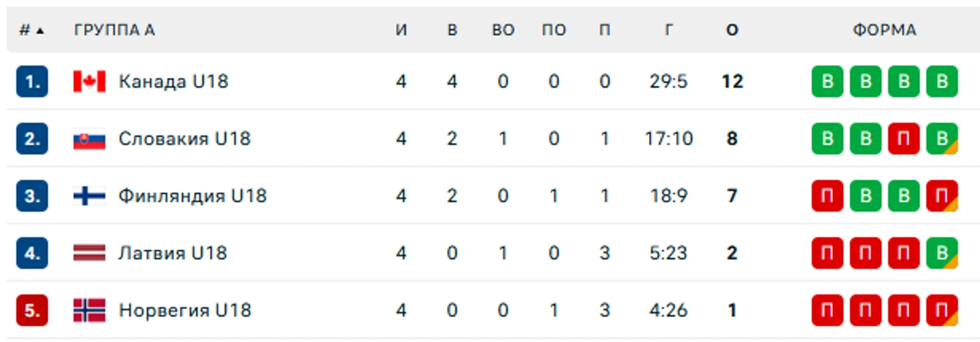This screenshot has width=980, height=342.
Task: Open Latvia's green В form badge
Action: click(942, 253)
